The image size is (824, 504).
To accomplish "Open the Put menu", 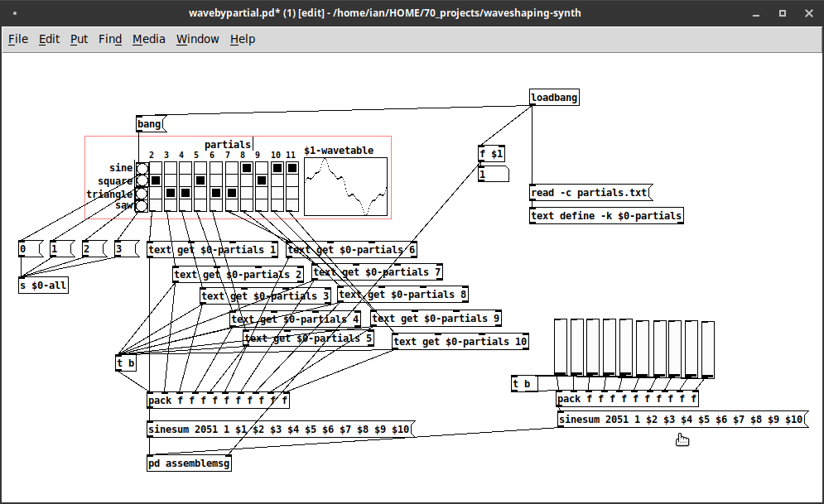I will click(x=80, y=39).
